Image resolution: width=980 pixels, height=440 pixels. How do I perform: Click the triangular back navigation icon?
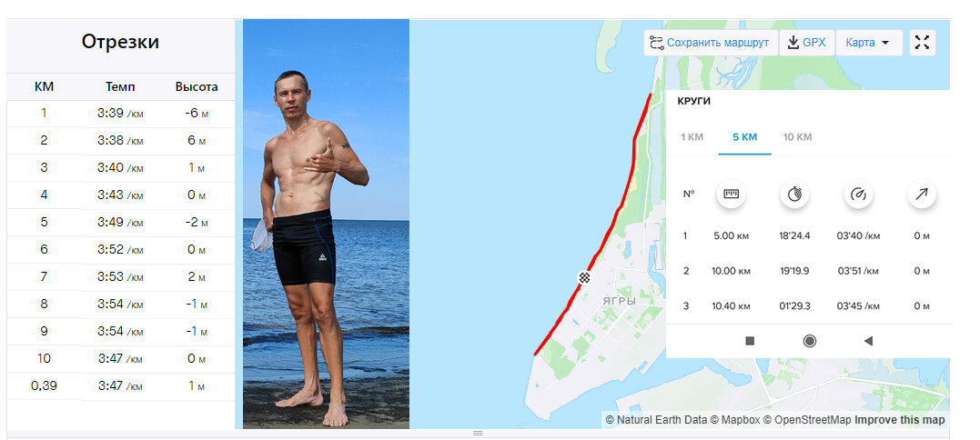(x=867, y=341)
